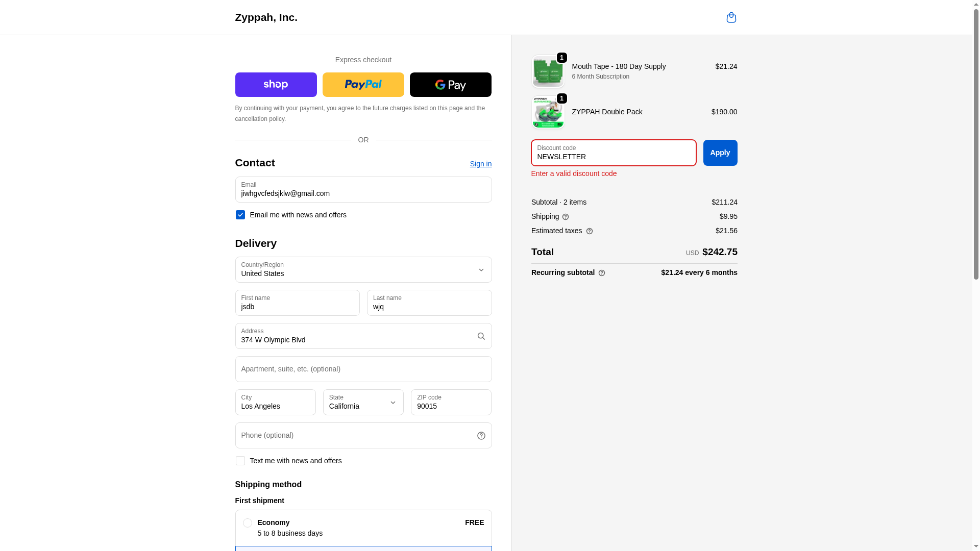Click the 'Mouth Tape - 180 Day Supply' name
This screenshot has height=551, width=980.
619,66
